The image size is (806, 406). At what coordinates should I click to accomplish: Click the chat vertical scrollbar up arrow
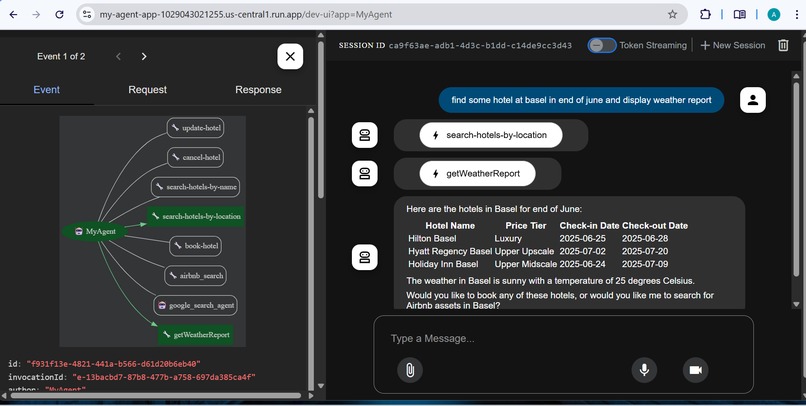click(x=796, y=76)
